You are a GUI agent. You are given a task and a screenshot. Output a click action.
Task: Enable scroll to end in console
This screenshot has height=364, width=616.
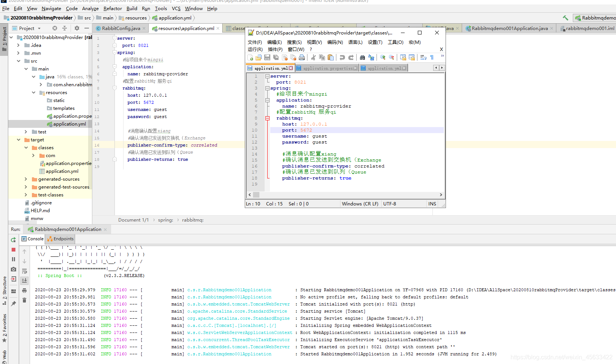[24, 280]
